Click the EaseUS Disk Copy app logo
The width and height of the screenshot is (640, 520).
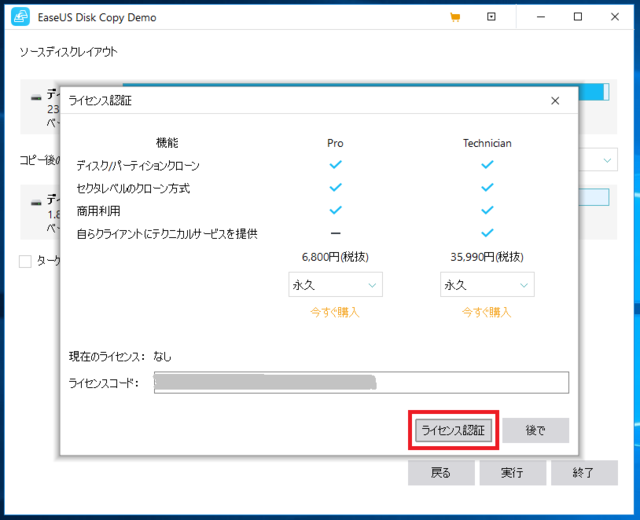click(20, 17)
